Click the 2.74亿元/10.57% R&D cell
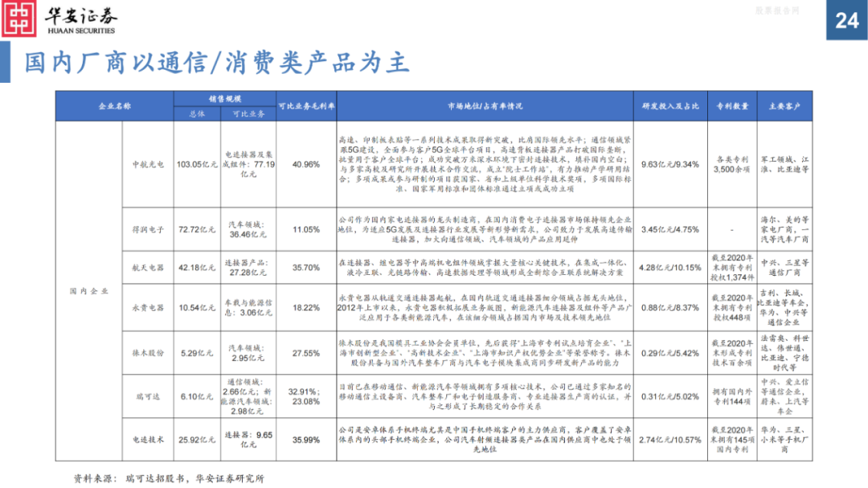868x488 pixels. coord(670,440)
